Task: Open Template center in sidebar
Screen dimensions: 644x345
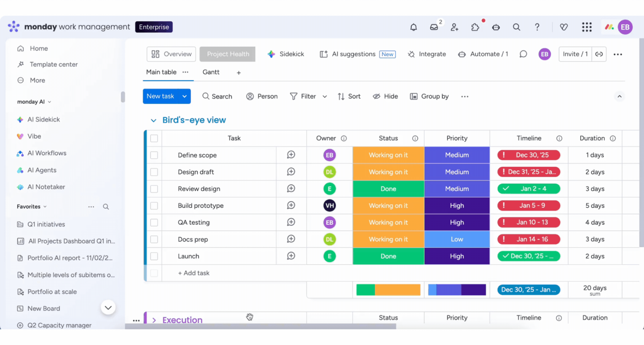Action: coord(53,64)
